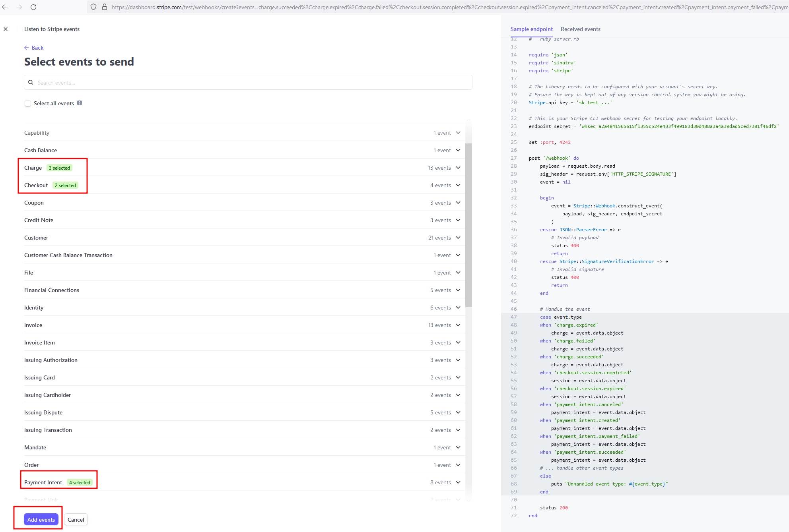
Task: Expand the Issuing Card chevron
Action: pyautogui.click(x=458, y=377)
